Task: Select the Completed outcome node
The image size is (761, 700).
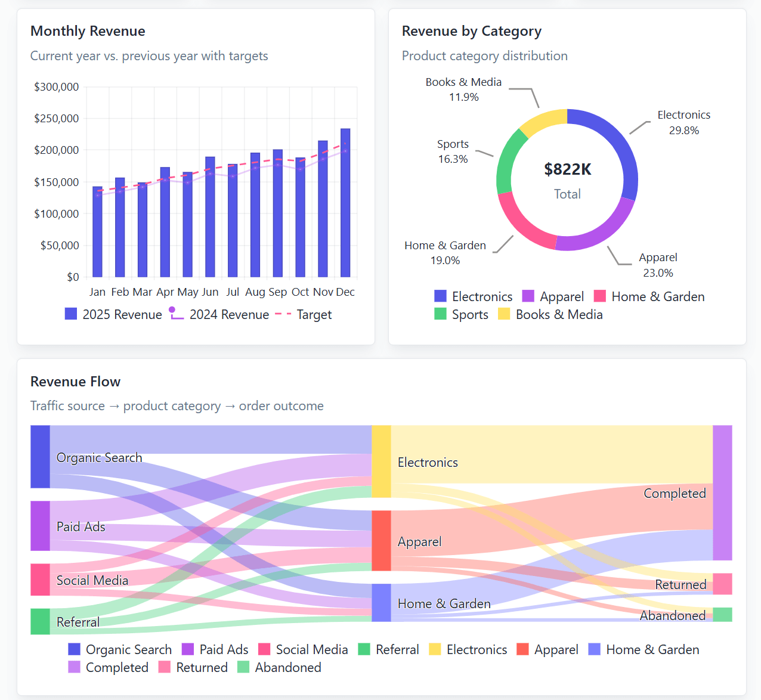Action: pos(722,493)
